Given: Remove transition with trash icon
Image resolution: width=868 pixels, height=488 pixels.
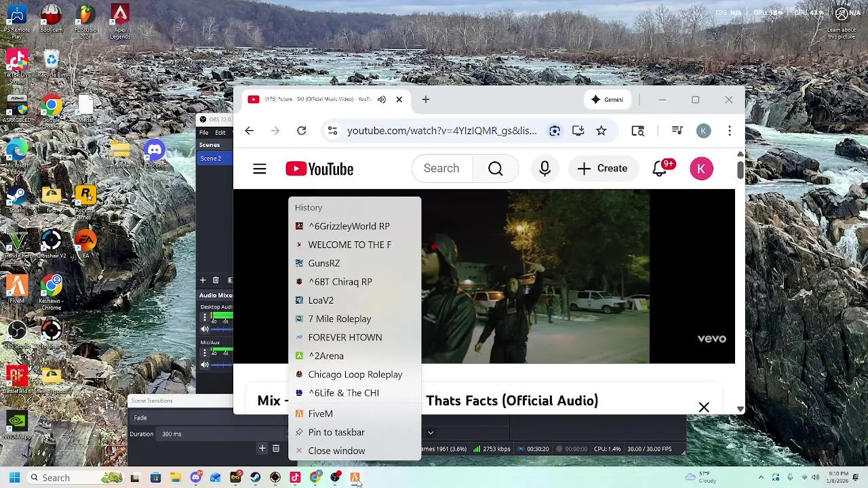Looking at the screenshot, I should (x=275, y=448).
